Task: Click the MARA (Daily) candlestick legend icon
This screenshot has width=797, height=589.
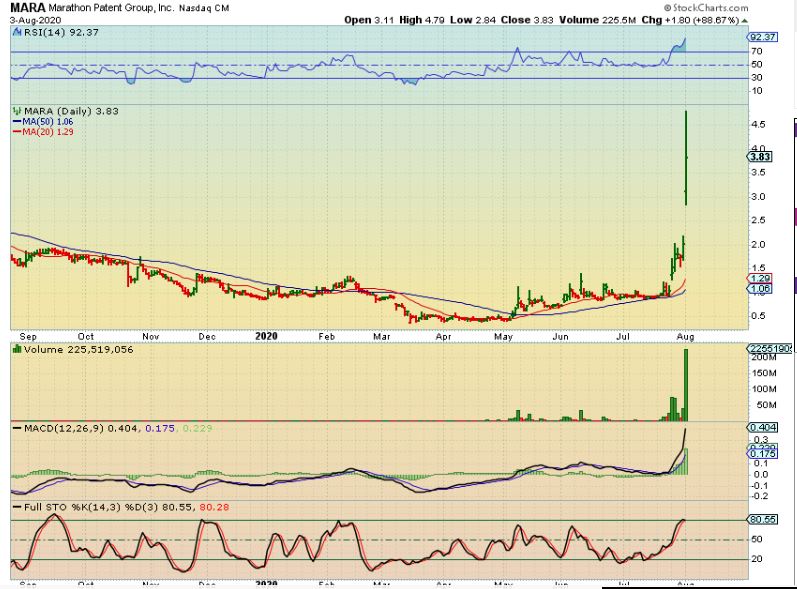Action: 14,111
